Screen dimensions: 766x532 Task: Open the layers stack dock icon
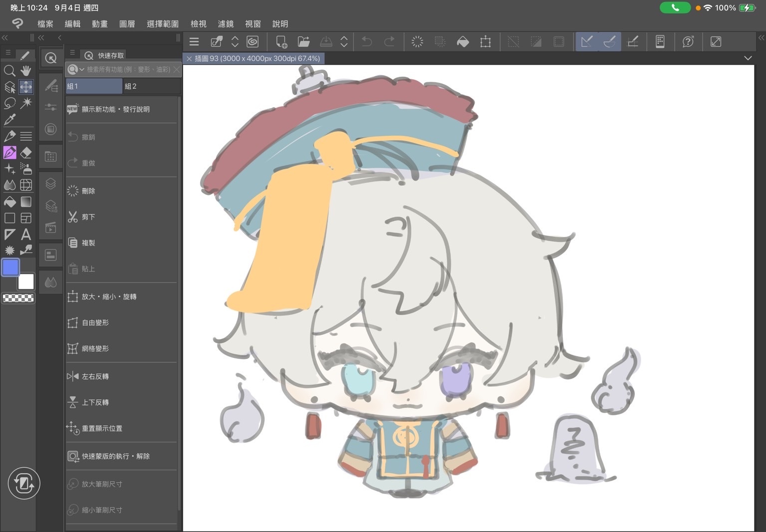51,183
